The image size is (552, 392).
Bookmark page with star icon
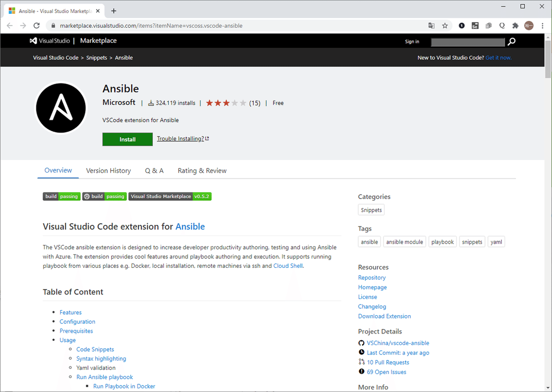pos(445,26)
